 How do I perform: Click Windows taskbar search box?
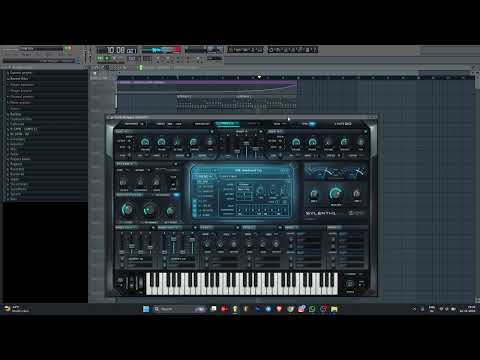coord(180,309)
